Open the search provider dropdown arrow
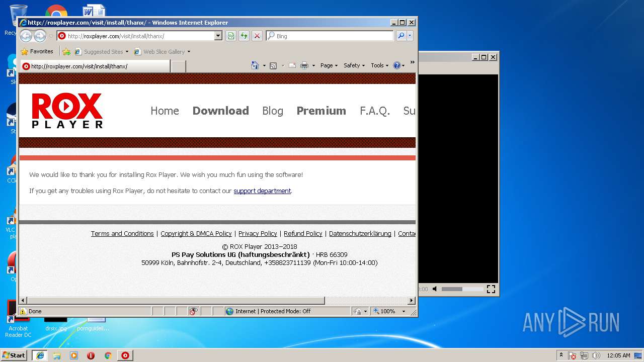This screenshot has height=362, width=644. point(410,36)
